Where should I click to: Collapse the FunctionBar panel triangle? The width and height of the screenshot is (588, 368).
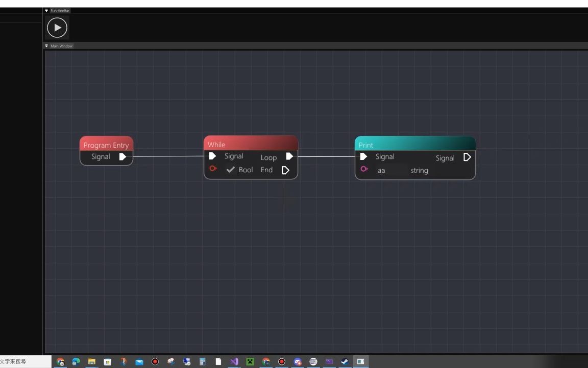(46, 11)
